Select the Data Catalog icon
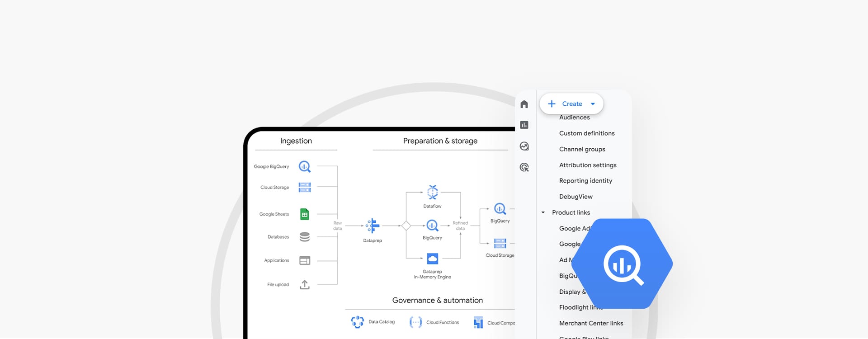Screen dimensions: 868x339 357,322
